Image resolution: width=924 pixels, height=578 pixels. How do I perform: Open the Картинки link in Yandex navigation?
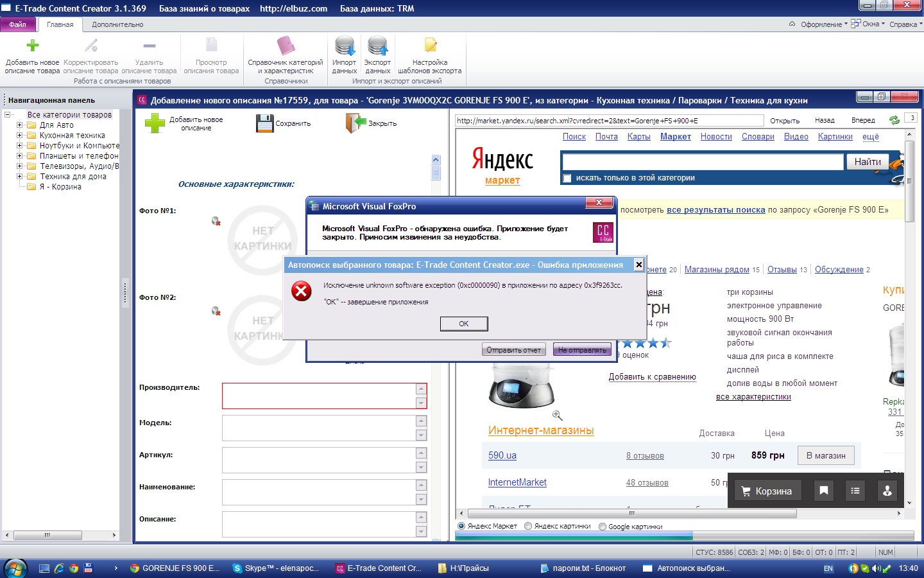click(x=835, y=137)
